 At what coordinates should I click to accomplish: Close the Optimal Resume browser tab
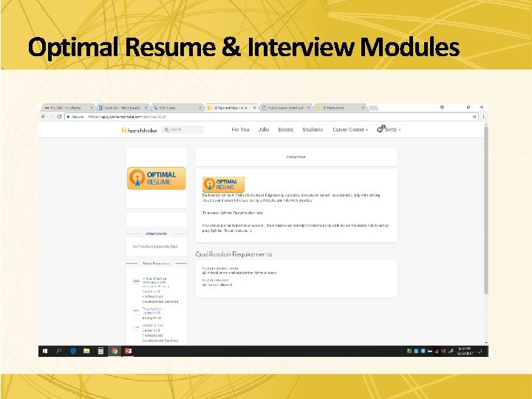pyautogui.click(x=254, y=108)
